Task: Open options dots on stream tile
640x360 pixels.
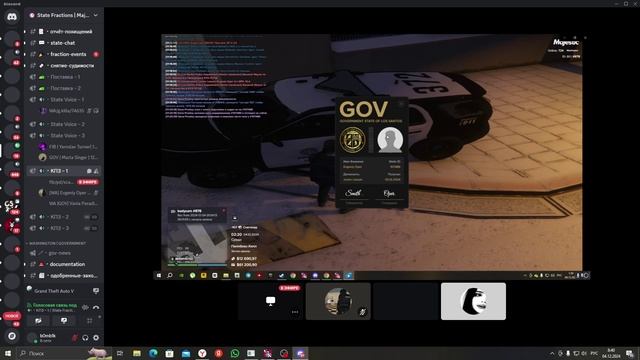Action: coord(295,312)
